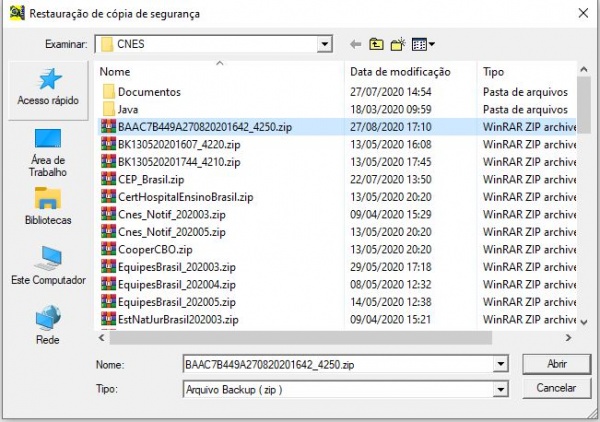Click zip icon of BK130520201744_4210.zip
600x422 pixels.
click(109, 162)
